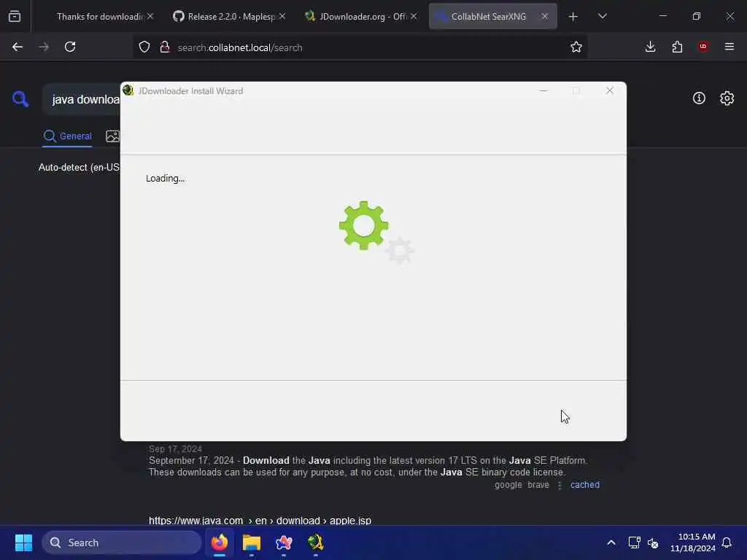
Task: Close the 'Thanks for downloading' tab
Action: [150, 16]
